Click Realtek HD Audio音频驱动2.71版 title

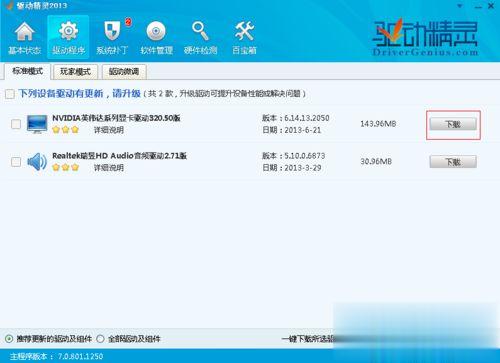(119, 156)
